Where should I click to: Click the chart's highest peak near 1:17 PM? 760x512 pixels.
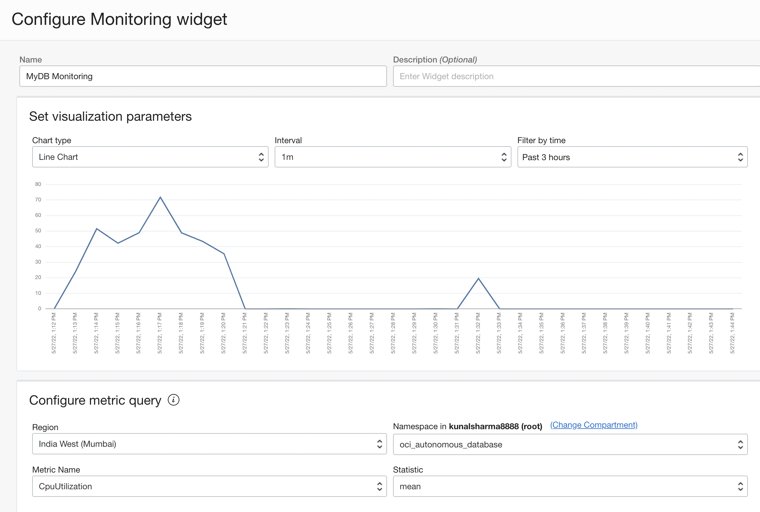pos(160,197)
